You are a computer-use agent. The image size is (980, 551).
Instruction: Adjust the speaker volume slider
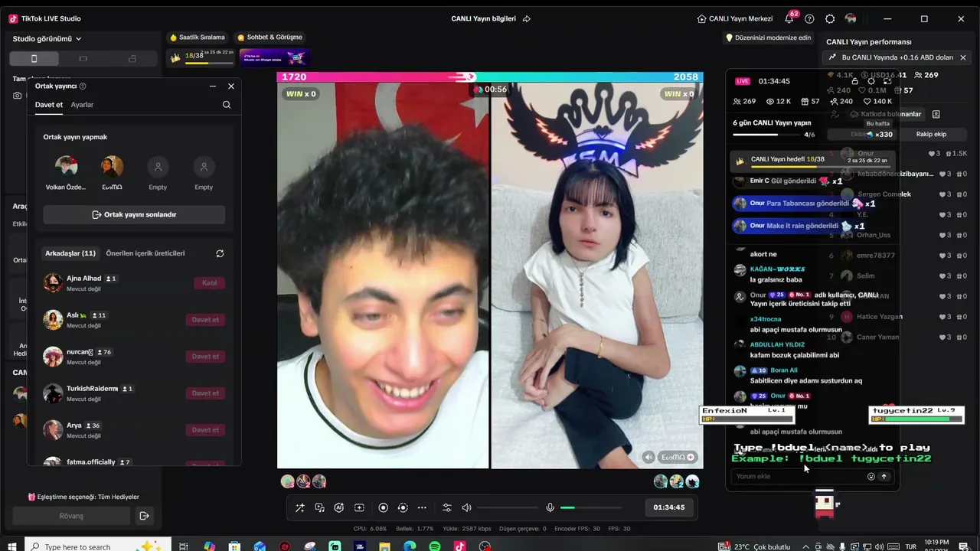508,507
